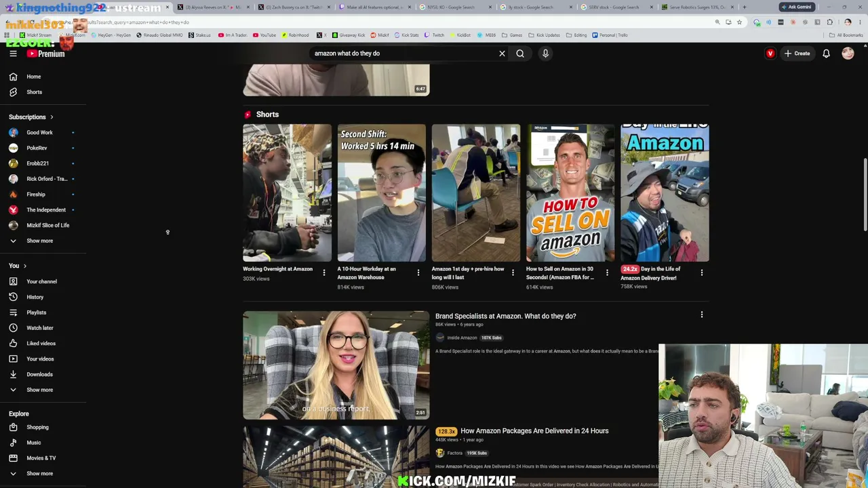Play the 'Amazon 1st day' short
868x488 pixels.
tap(476, 192)
